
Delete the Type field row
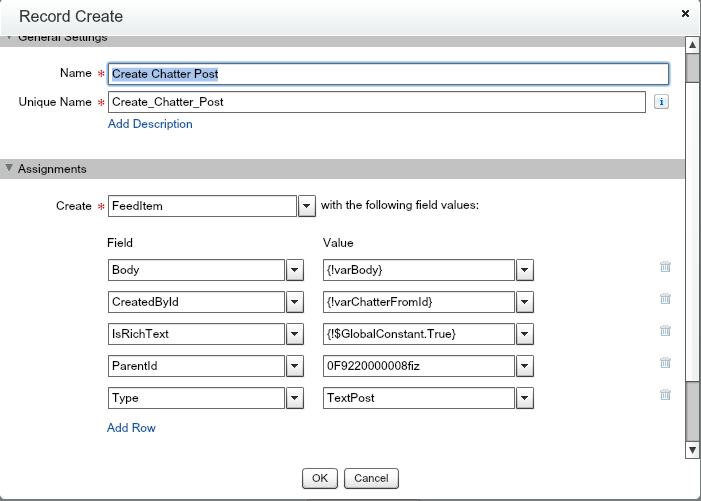665,395
